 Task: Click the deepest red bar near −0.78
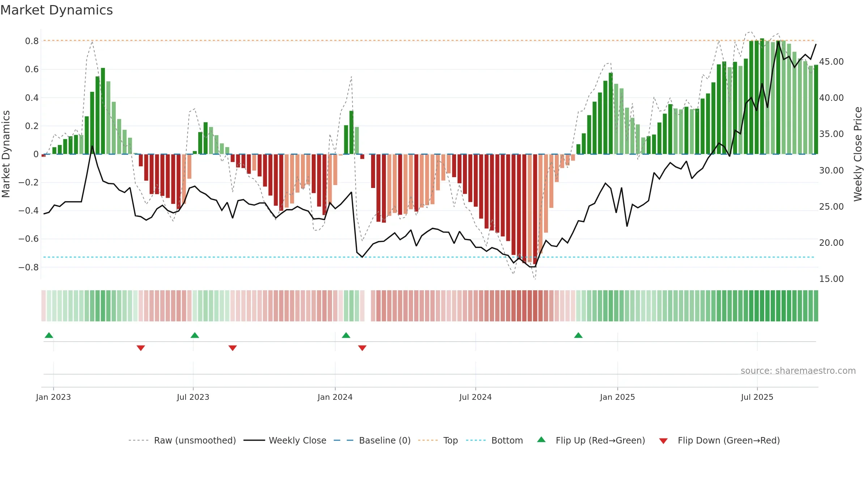(x=535, y=209)
